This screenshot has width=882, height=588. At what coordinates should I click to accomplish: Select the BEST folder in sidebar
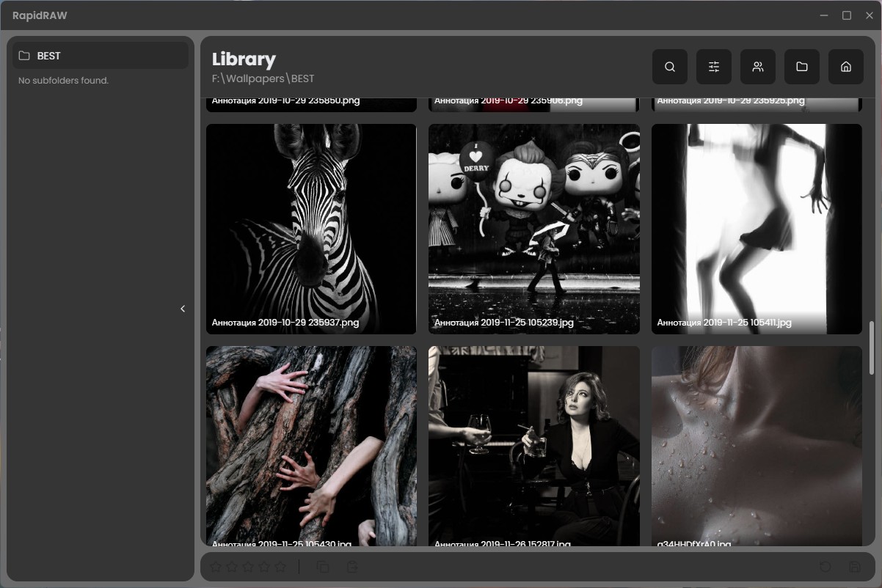click(101, 56)
